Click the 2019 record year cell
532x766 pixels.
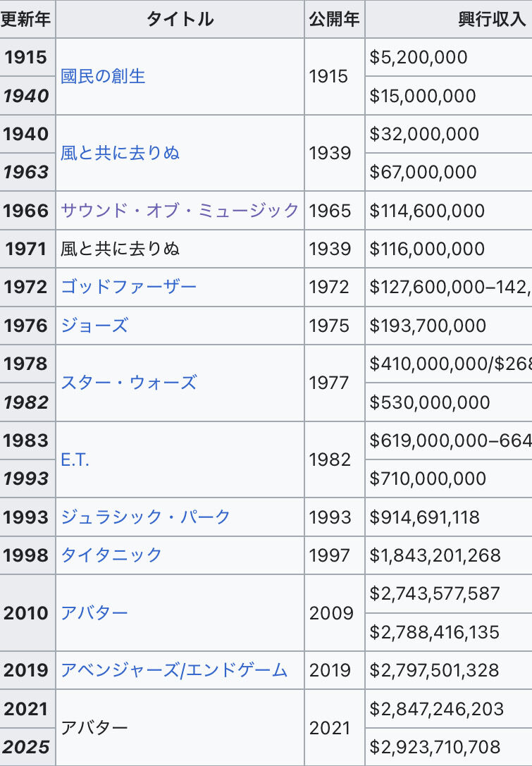click(27, 670)
